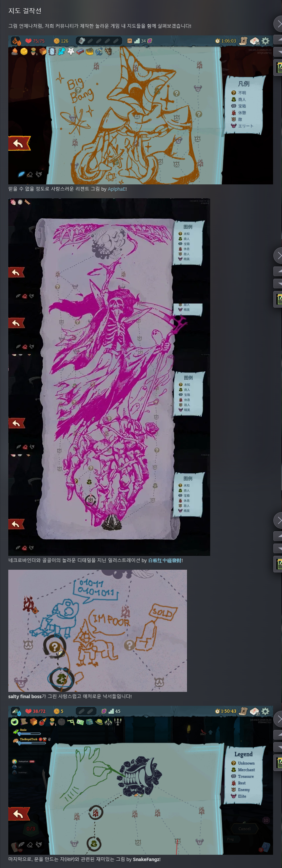Open card deck icon showing 37
The image size is (282, 868).
click(x=255, y=711)
